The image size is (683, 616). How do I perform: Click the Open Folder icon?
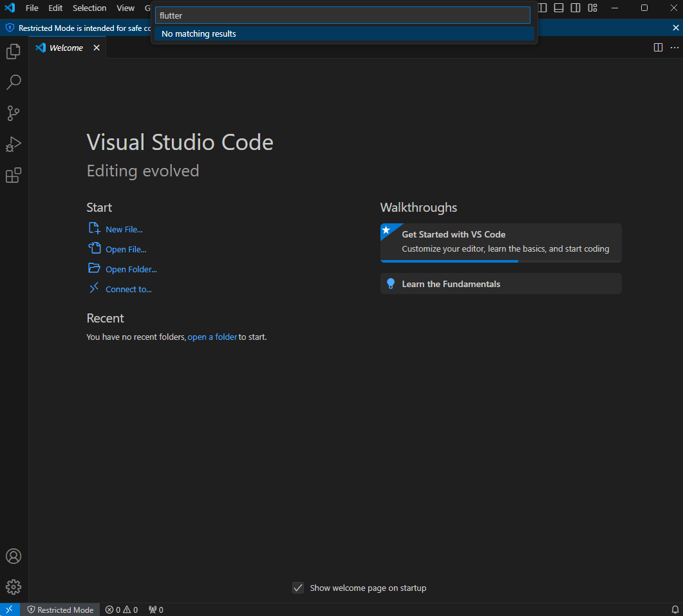pyautogui.click(x=94, y=268)
